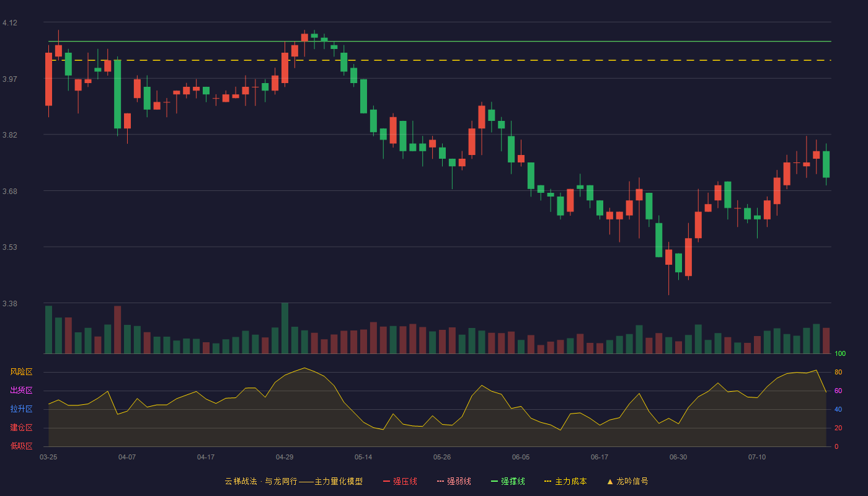
Task: Click the 出货区 indicator label
Action: click(21, 391)
